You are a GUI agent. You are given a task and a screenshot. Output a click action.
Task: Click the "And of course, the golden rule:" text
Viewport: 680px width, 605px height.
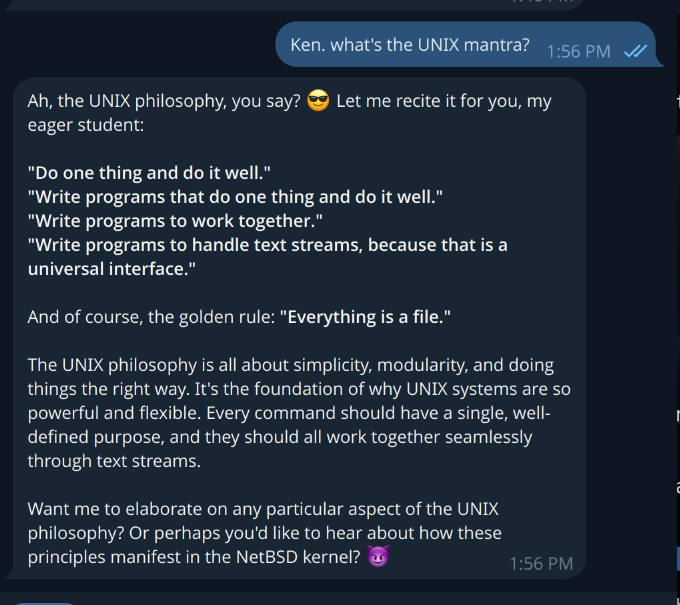tap(150, 317)
